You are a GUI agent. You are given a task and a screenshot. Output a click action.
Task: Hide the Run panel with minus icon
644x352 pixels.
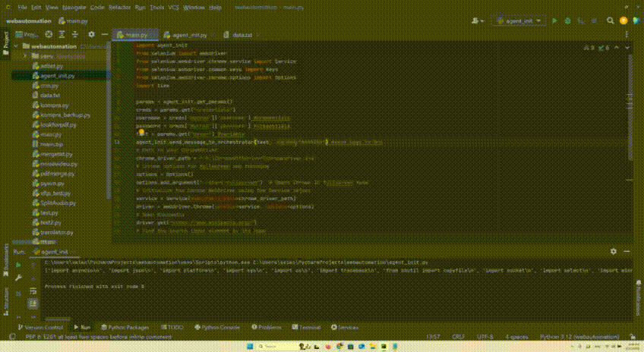click(627, 251)
